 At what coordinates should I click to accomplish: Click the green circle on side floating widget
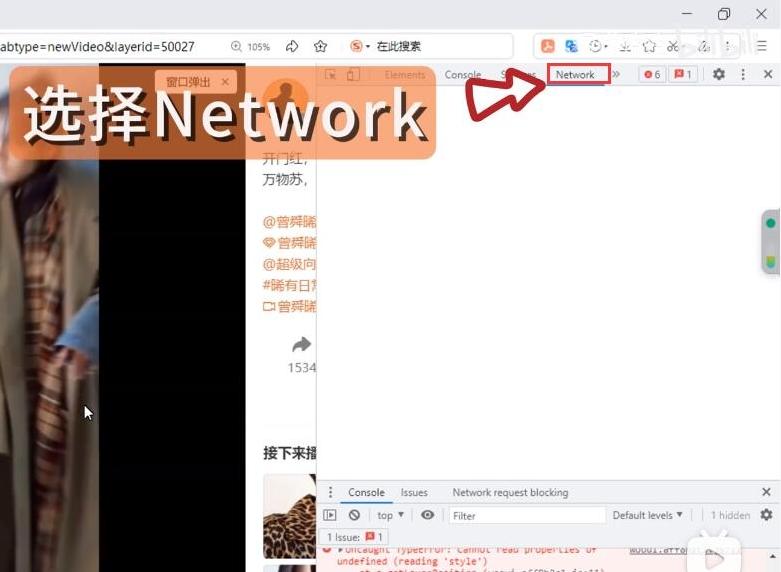tap(771, 223)
